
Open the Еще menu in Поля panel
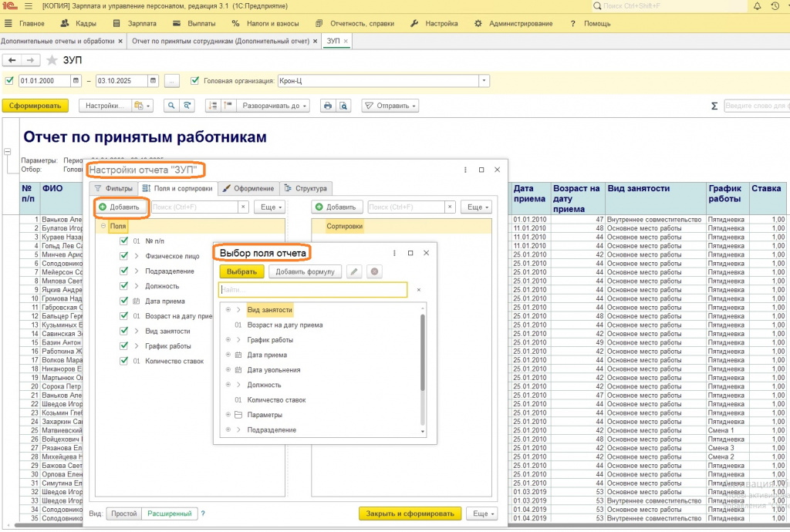pyautogui.click(x=270, y=207)
